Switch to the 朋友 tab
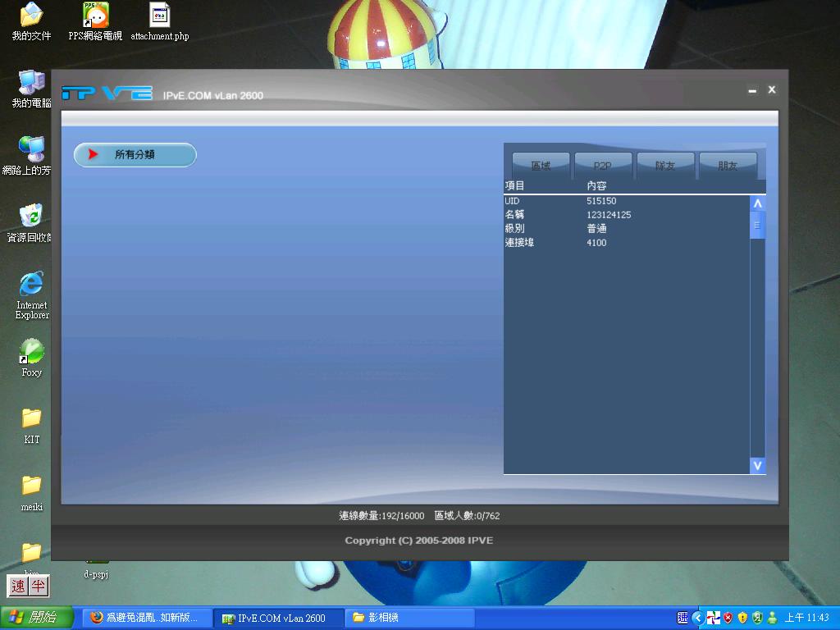 (x=728, y=166)
